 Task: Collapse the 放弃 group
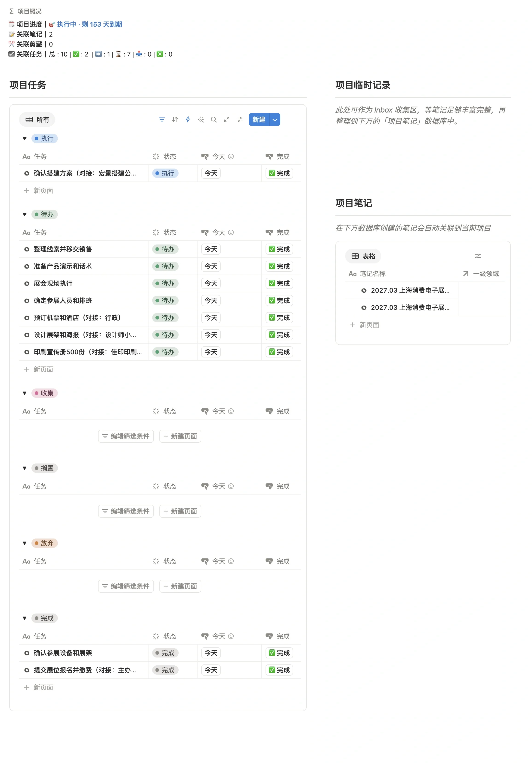[x=25, y=543]
